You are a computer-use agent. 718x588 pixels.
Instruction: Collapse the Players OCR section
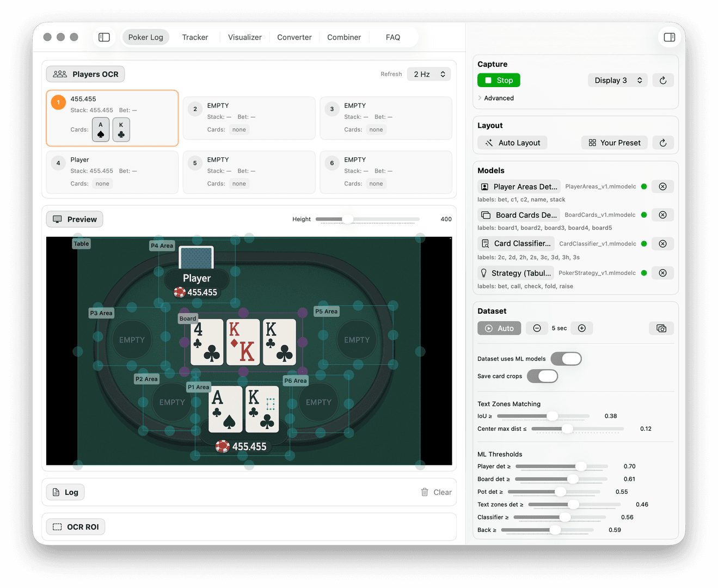[85, 74]
